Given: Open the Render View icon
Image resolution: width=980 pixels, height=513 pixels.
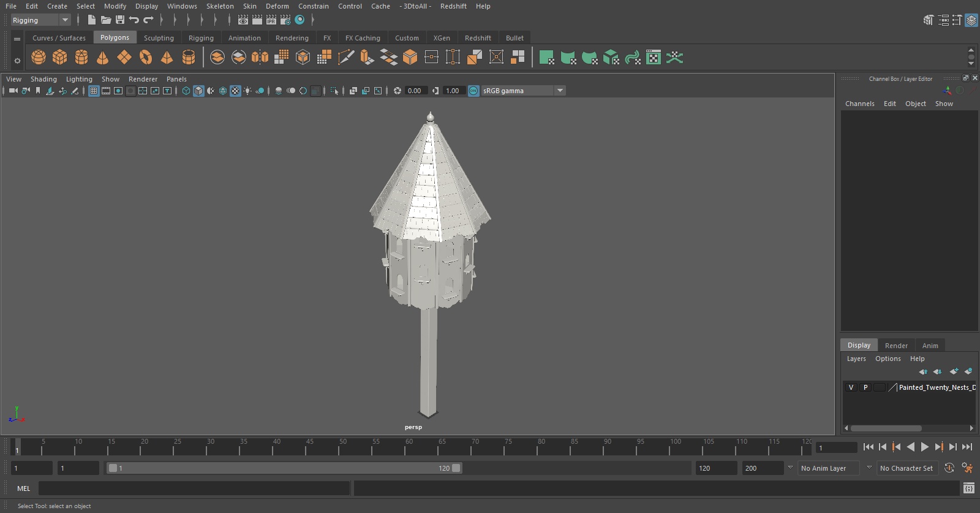Looking at the screenshot, I should pos(243,20).
